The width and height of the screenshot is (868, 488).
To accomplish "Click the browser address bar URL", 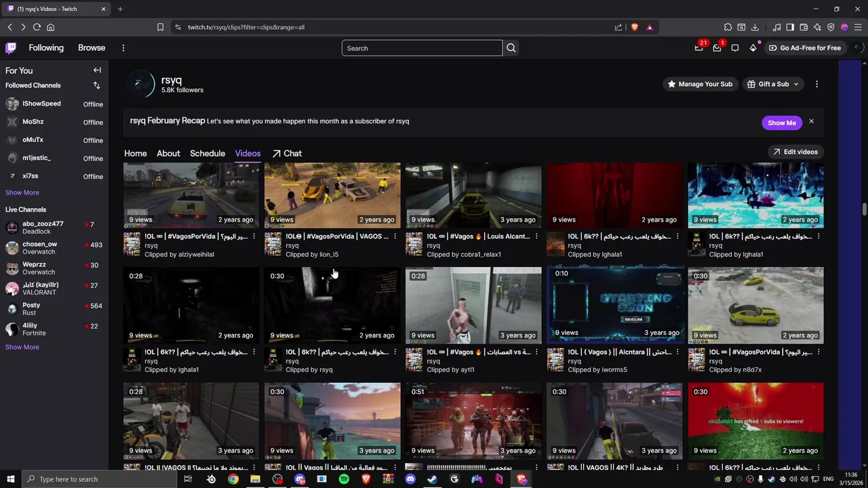I will (246, 27).
